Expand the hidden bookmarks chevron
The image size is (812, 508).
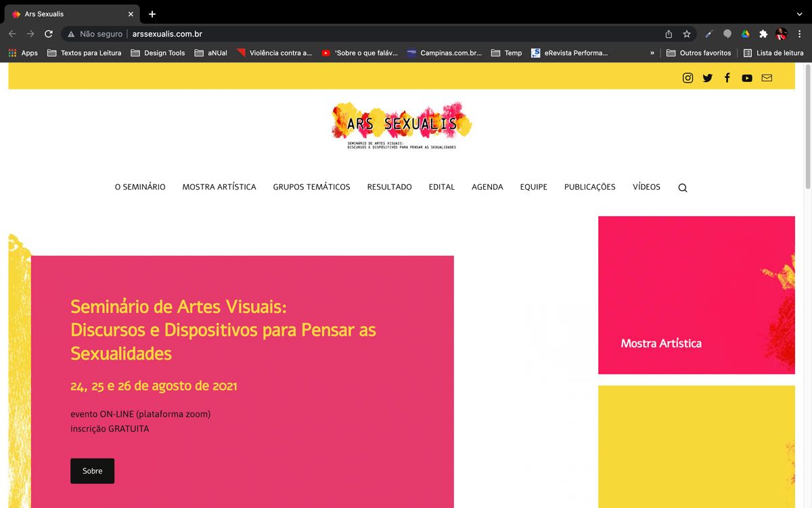[x=652, y=53]
